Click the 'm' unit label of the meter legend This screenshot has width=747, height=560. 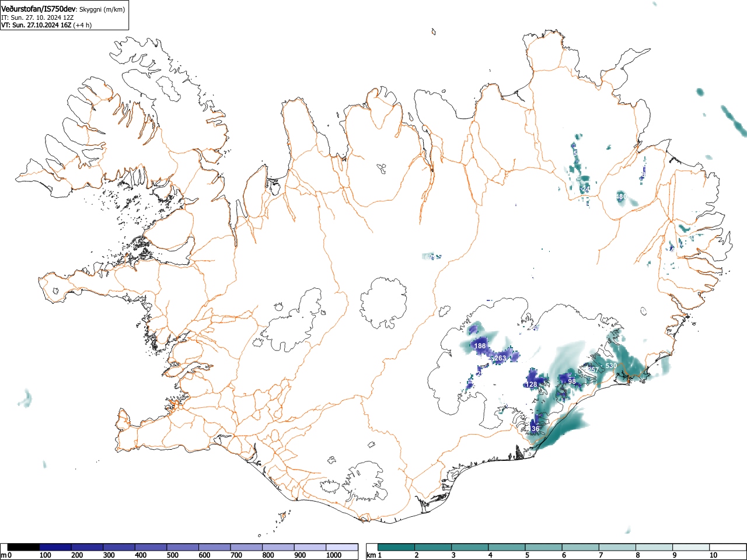tap(4, 555)
